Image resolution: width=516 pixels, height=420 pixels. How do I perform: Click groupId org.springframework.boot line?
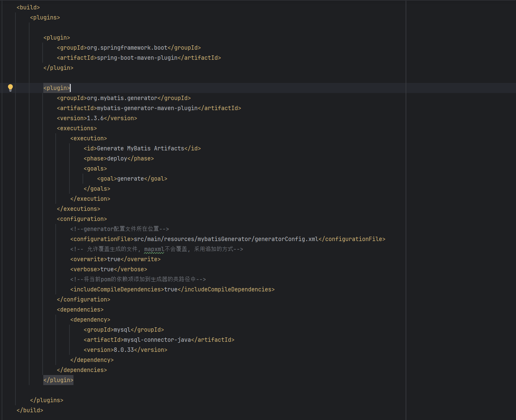click(129, 48)
